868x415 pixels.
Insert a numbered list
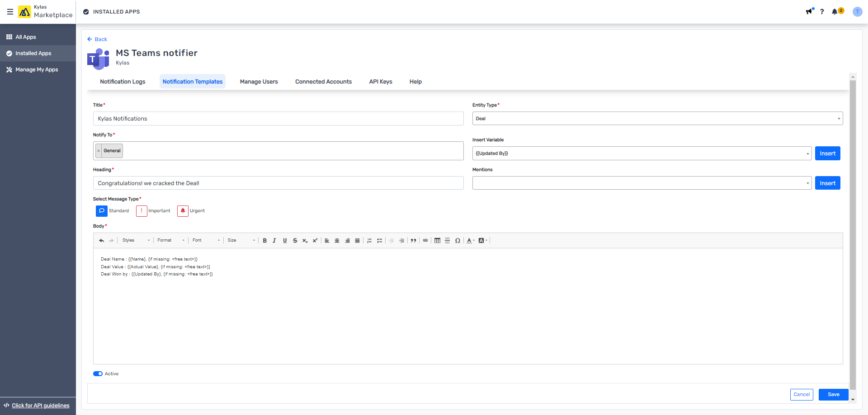pyautogui.click(x=369, y=241)
